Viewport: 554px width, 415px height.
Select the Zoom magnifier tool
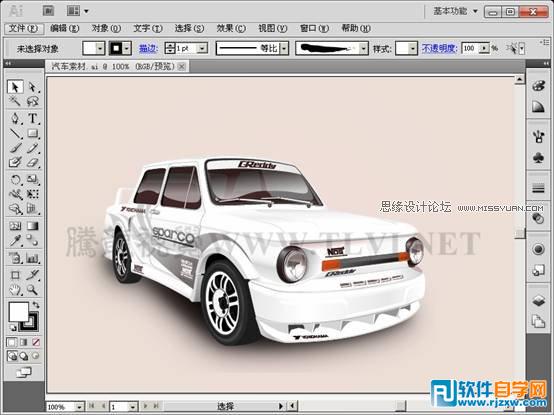tap(33, 290)
